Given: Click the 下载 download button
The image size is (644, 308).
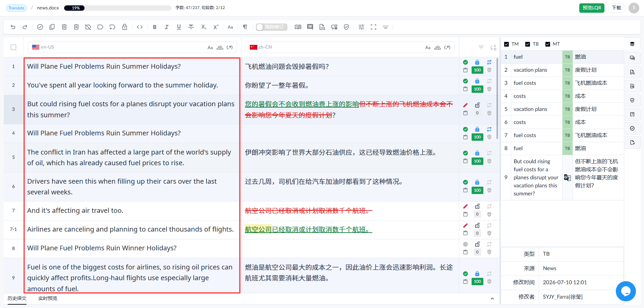Looking at the screenshot, I should (616, 8).
